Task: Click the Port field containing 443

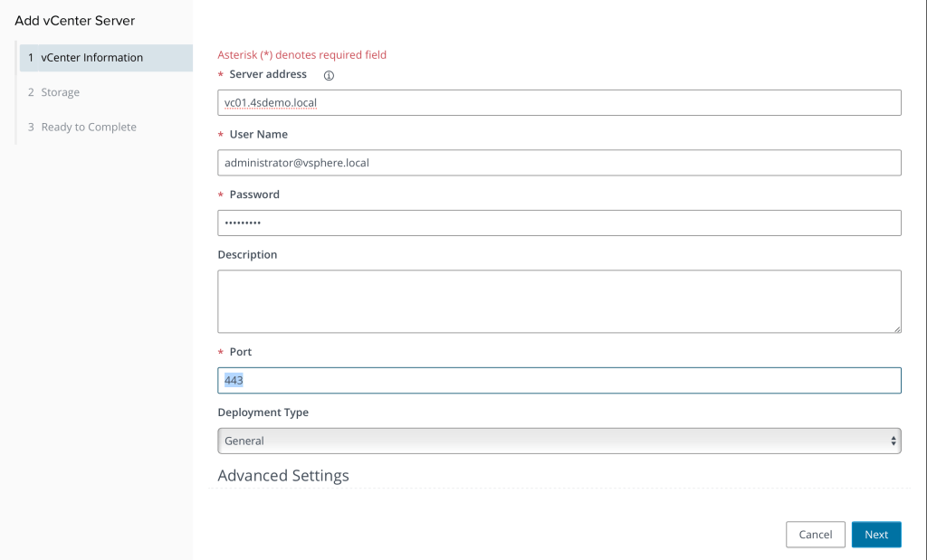Action: [x=559, y=381]
